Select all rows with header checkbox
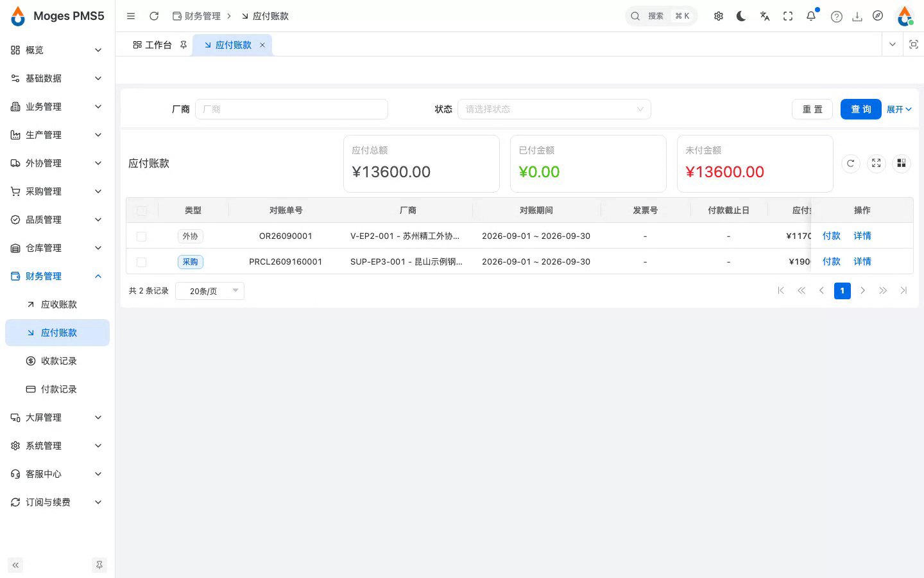 pyautogui.click(x=142, y=211)
